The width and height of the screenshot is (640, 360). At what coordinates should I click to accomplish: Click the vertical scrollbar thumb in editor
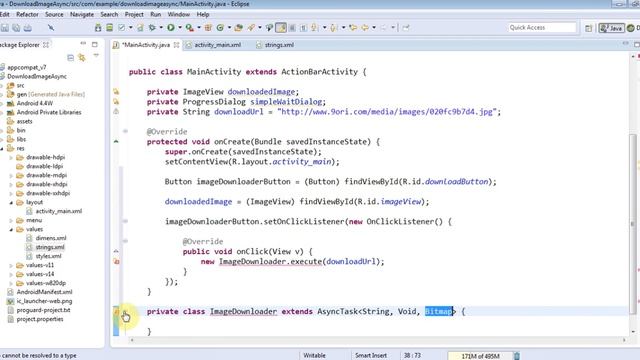pyautogui.click(x=633, y=224)
